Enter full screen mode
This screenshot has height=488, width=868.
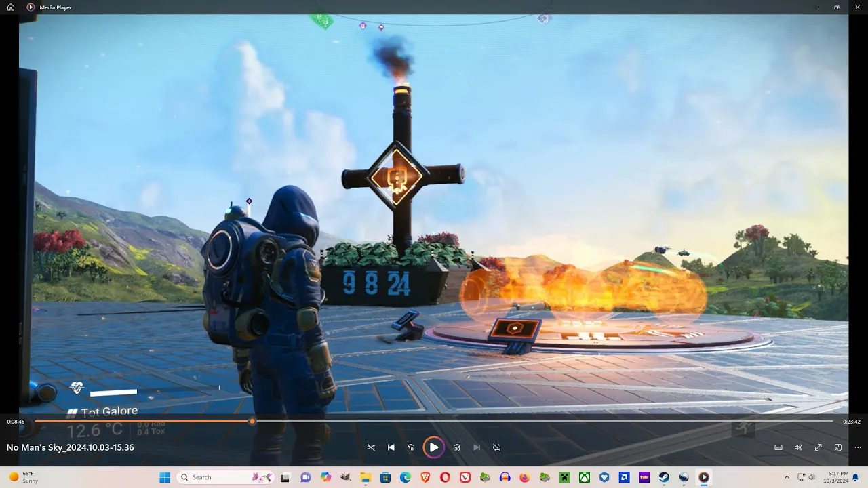[x=818, y=447]
